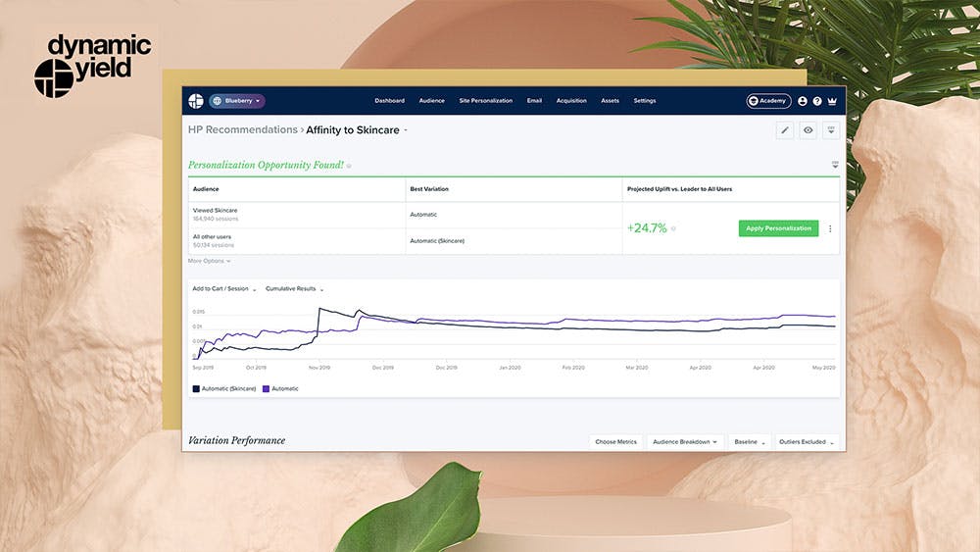This screenshot has height=552, width=980.
Task: Click the Jan 2020 chart axis label
Action: click(x=510, y=368)
